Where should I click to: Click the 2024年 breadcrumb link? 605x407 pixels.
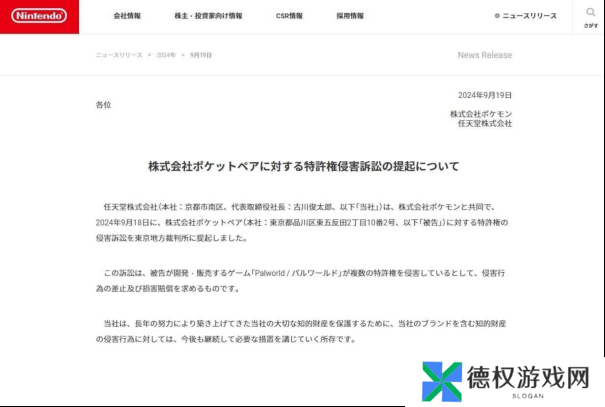click(x=166, y=55)
